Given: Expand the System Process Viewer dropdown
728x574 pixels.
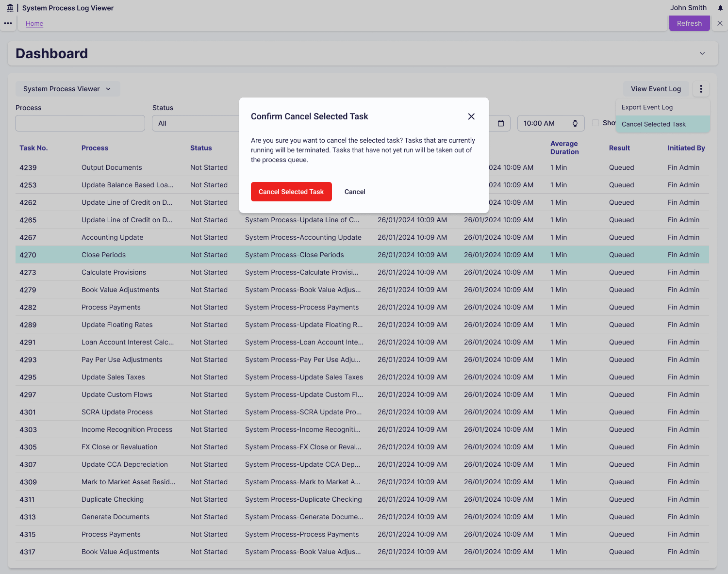Looking at the screenshot, I should 67,89.
